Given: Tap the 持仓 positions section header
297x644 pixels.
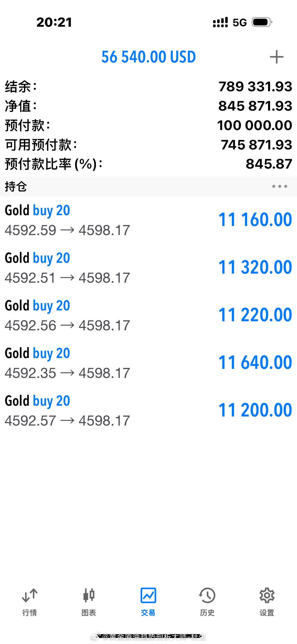Looking at the screenshot, I should click(148, 186).
